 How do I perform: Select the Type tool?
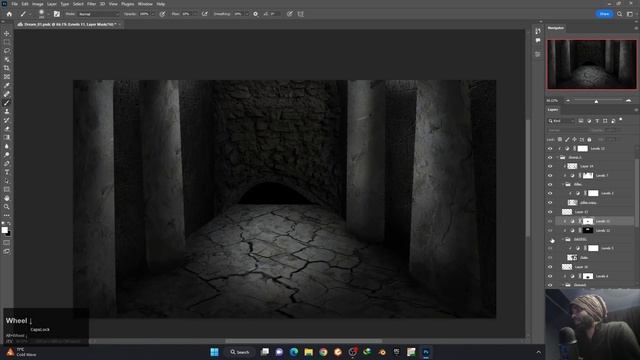pyautogui.click(x=7, y=172)
